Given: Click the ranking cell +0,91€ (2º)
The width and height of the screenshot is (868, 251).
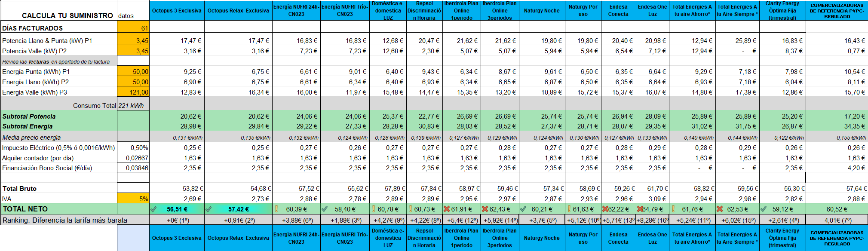Looking at the screenshot, I should point(238,220).
